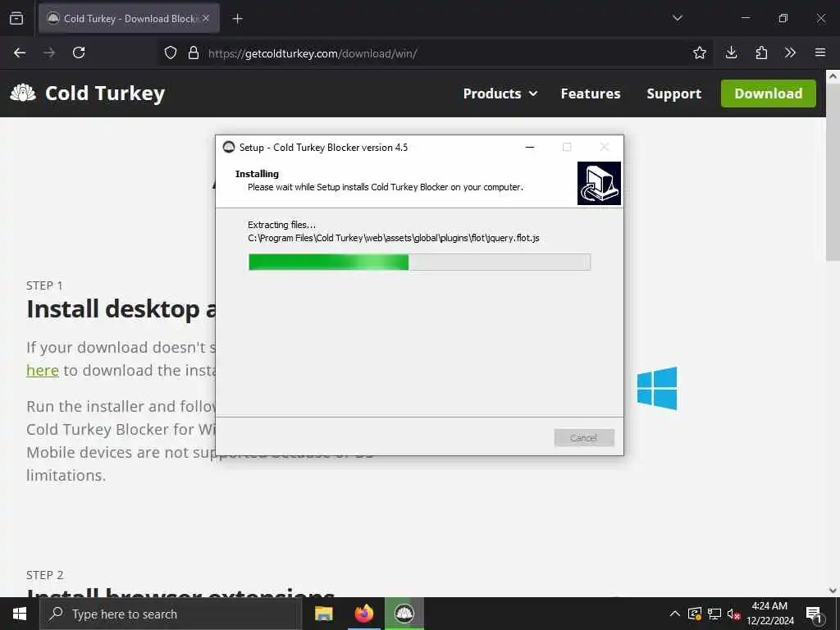Click the page vertical scrollbar thumb
This screenshot has height=630, width=840.
pyautogui.click(x=833, y=171)
